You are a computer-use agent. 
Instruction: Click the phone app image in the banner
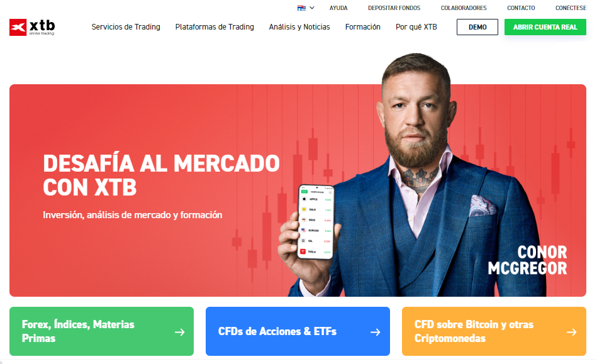pos(316,222)
